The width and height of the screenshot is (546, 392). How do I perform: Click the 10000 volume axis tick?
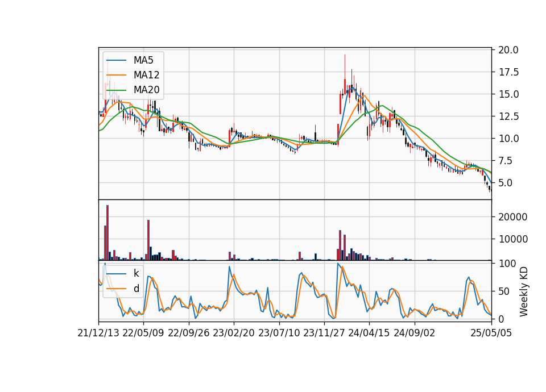point(513,239)
